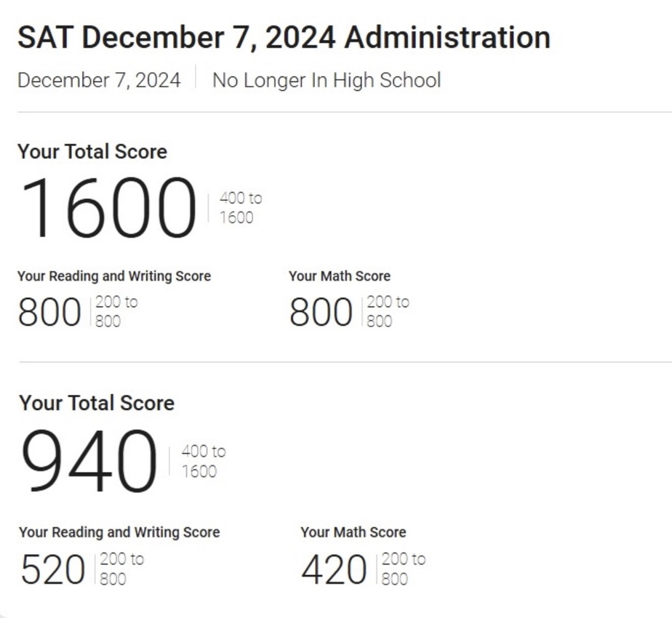Click the Your Total Score label above 940

tap(97, 403)
